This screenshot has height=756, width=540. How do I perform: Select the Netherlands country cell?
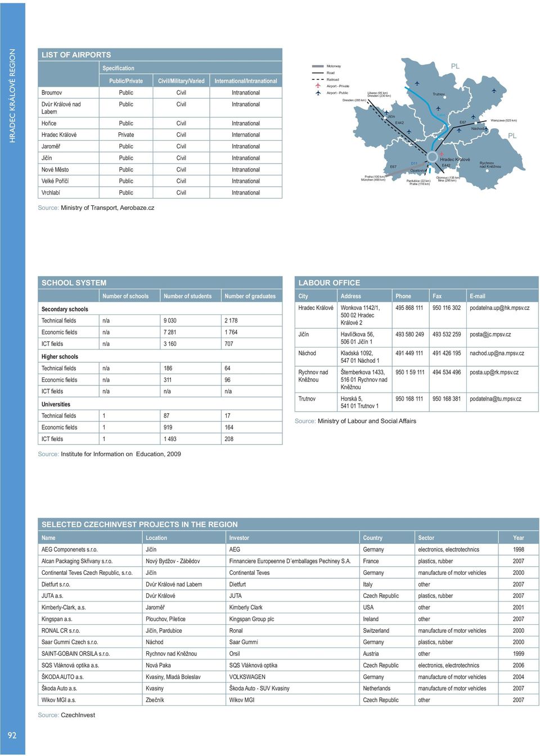(x=377, y=688)
